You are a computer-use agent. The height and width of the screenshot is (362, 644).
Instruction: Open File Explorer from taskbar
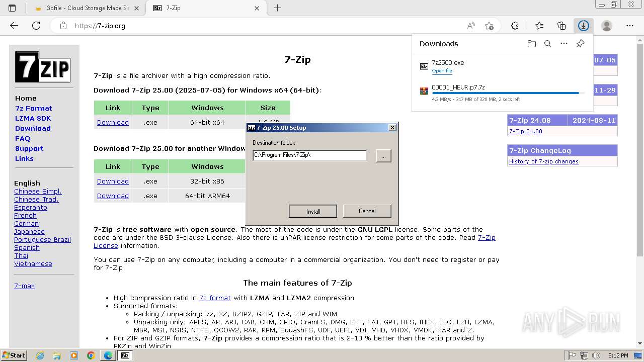(57, 355)
